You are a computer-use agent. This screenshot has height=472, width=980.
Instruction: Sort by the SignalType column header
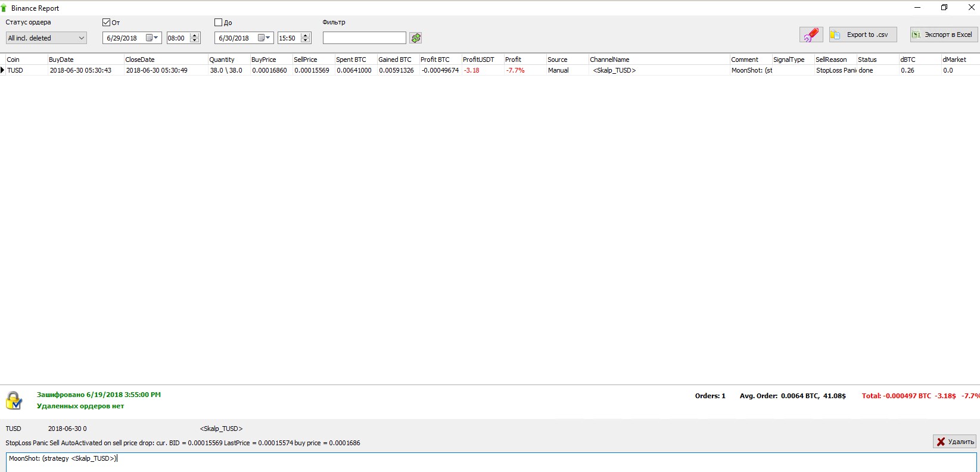[793, 60]
